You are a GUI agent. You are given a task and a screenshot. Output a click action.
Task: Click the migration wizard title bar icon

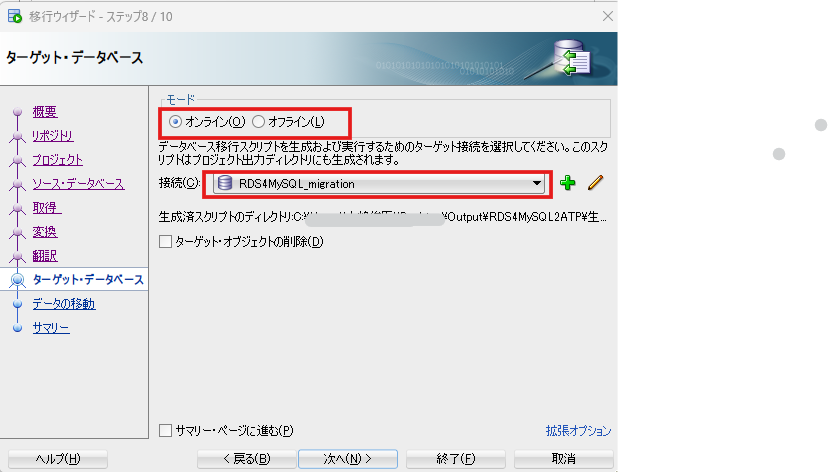(15, 16)
